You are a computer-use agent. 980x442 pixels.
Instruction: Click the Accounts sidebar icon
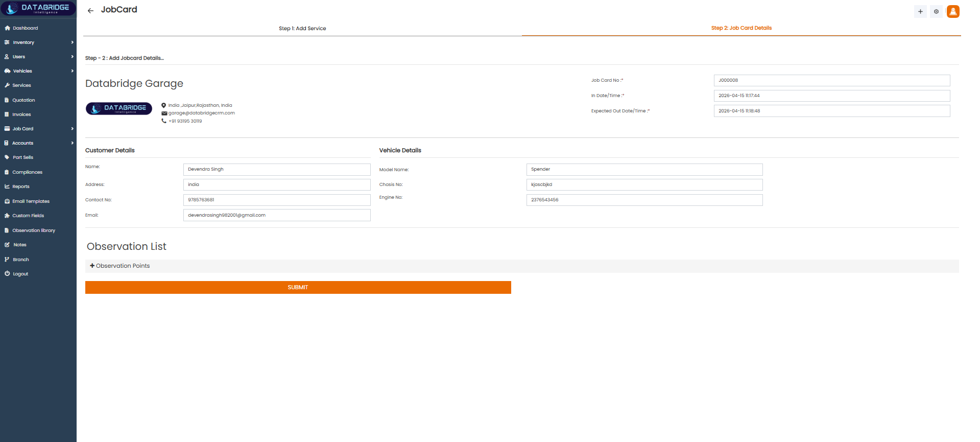(7, 143)
